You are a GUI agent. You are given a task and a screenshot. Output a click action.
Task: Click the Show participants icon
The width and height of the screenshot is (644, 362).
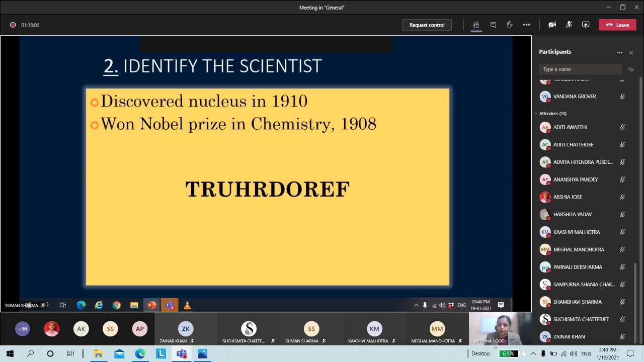pos(476,25)
